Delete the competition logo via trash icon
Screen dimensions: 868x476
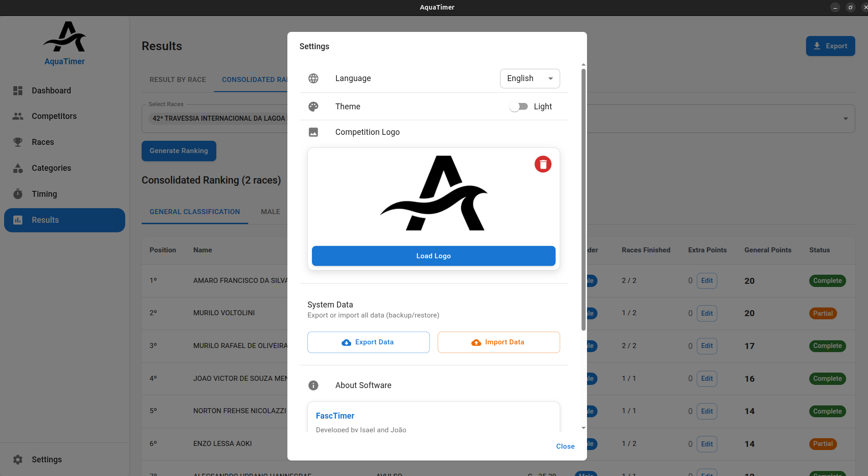(x=543, y=164)
